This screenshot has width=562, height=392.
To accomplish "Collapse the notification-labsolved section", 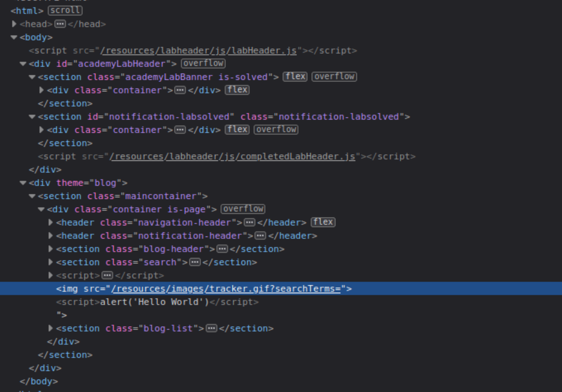I will [32, 117].
